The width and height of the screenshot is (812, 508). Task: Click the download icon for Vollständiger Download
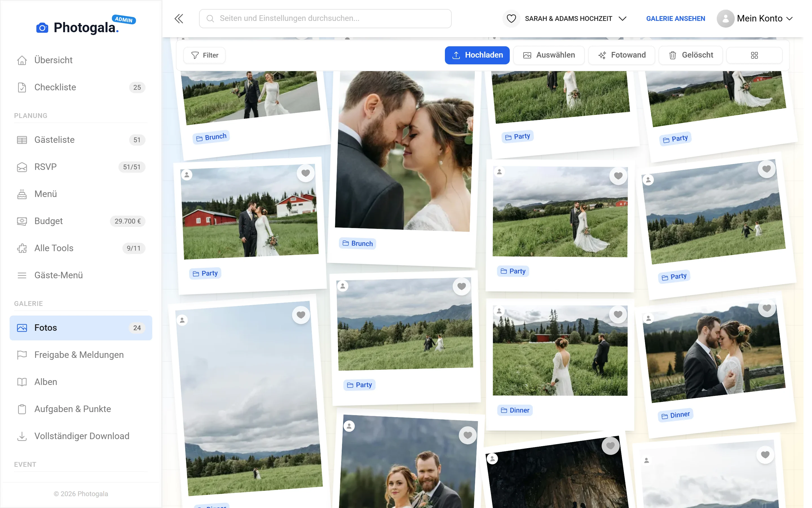[22, 436]
